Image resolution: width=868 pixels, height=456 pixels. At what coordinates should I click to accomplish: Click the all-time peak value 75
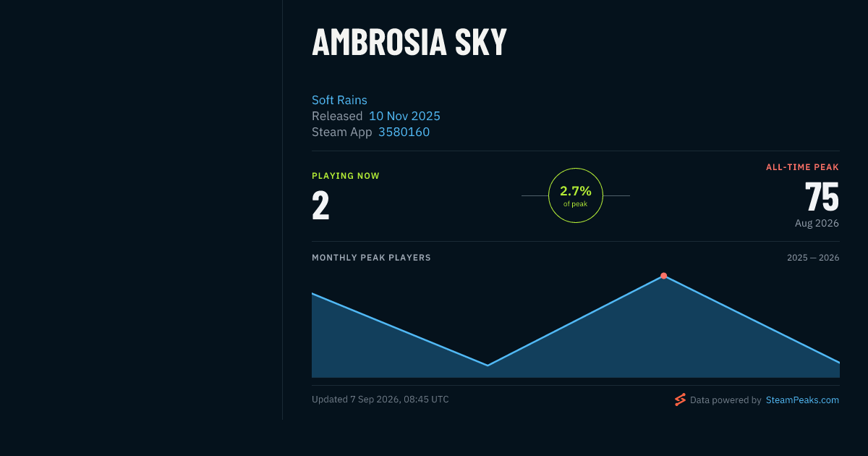[x=822, y=196]
